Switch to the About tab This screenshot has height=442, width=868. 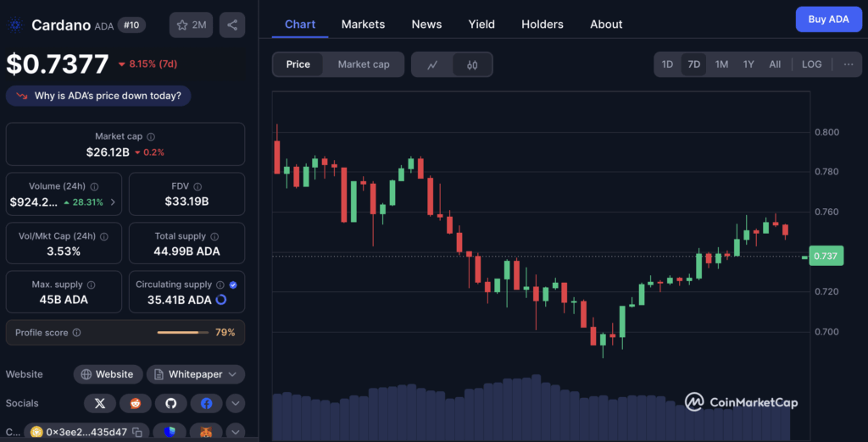[x=606, y=25]
